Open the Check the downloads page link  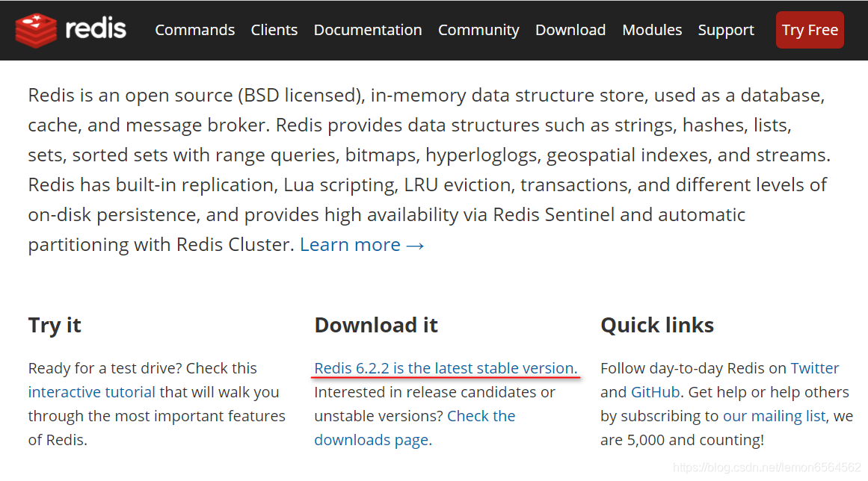tap(415, 428)
